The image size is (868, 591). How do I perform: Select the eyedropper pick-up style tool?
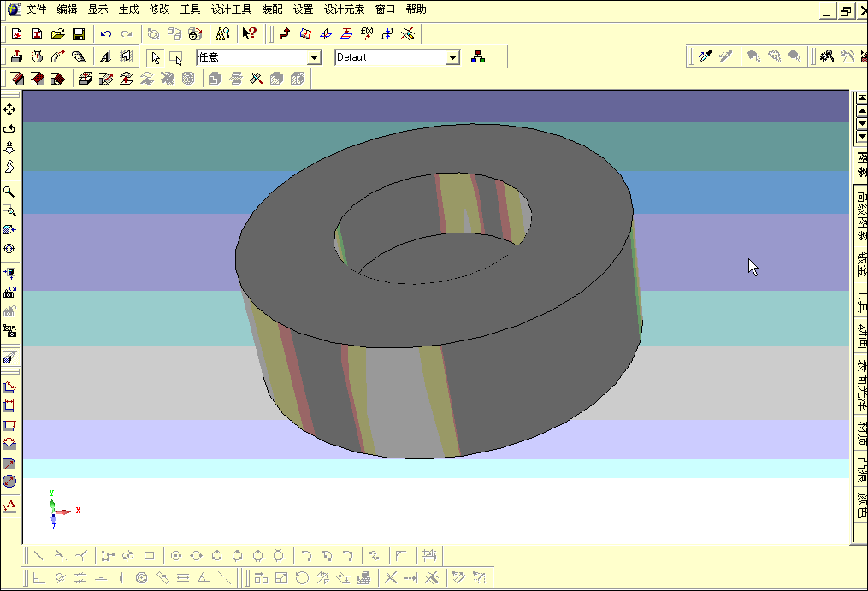click(x=706, y=56)
